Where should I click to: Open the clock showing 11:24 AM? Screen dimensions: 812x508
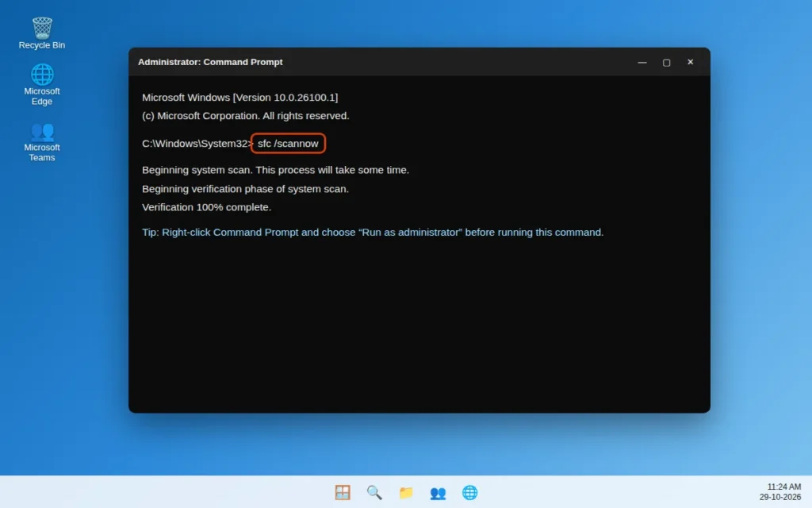pos(783,487)
